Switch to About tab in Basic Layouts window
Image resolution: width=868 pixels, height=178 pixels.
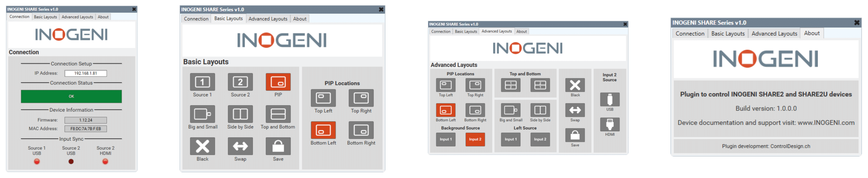(300, 19)
